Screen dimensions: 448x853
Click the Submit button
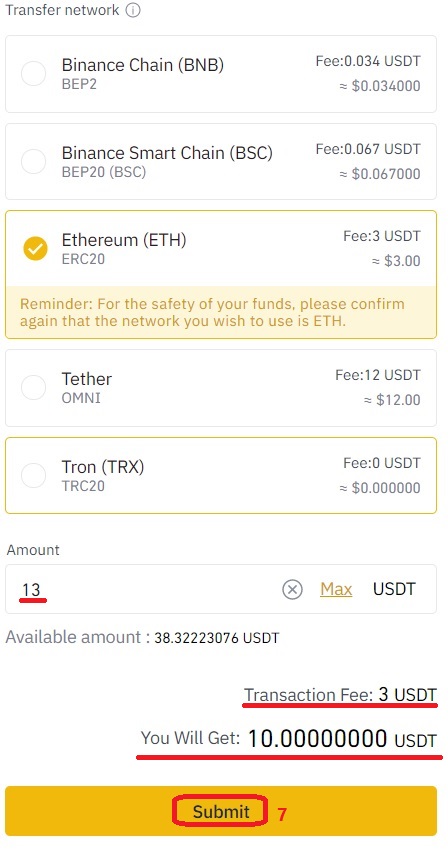[221, 811]
